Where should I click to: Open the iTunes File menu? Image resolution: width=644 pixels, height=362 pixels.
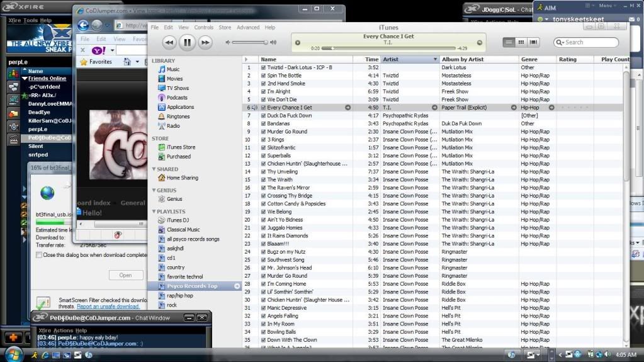[154, 28]
